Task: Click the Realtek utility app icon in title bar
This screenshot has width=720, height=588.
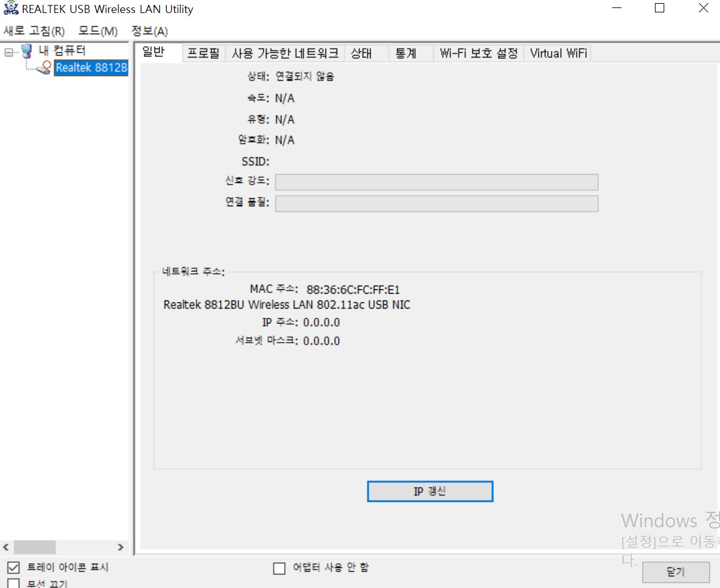Action: pyautogui.click(x=11, y=8)
